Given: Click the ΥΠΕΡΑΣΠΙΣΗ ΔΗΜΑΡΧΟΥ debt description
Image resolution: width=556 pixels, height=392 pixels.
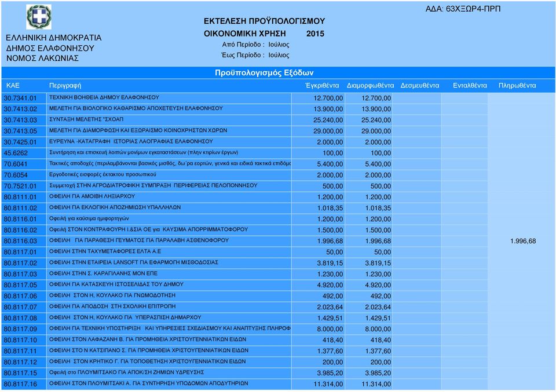Looking at the screenshot, I should 125,317.
